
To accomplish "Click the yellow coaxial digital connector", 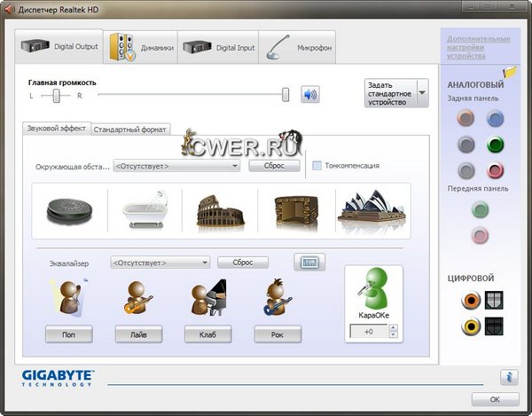I will click(x=471, y=326).
